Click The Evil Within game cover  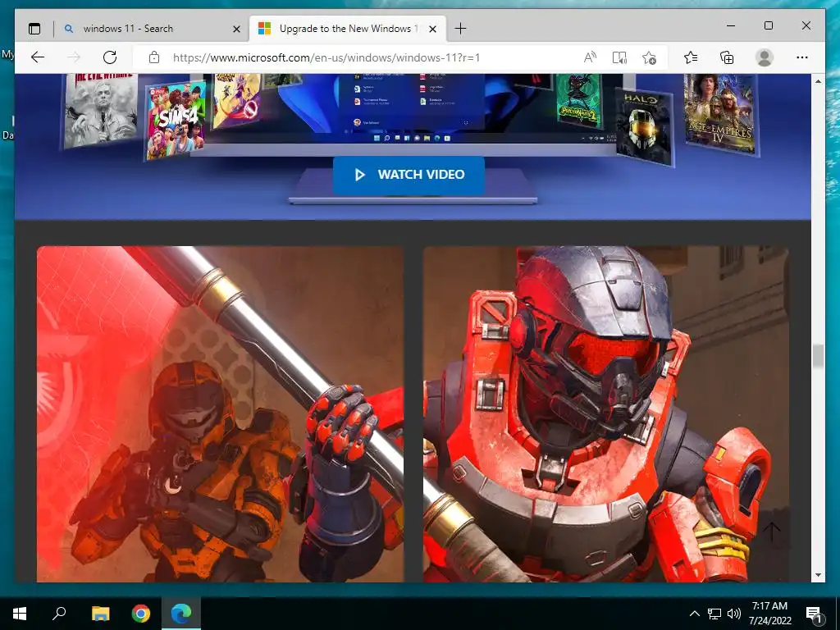(101, 111)
